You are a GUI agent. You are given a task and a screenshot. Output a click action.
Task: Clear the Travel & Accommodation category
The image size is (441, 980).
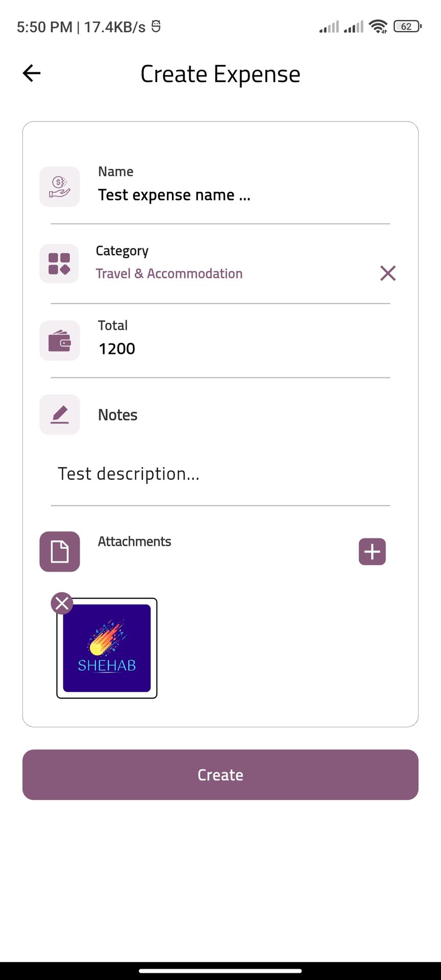[388, 274]
